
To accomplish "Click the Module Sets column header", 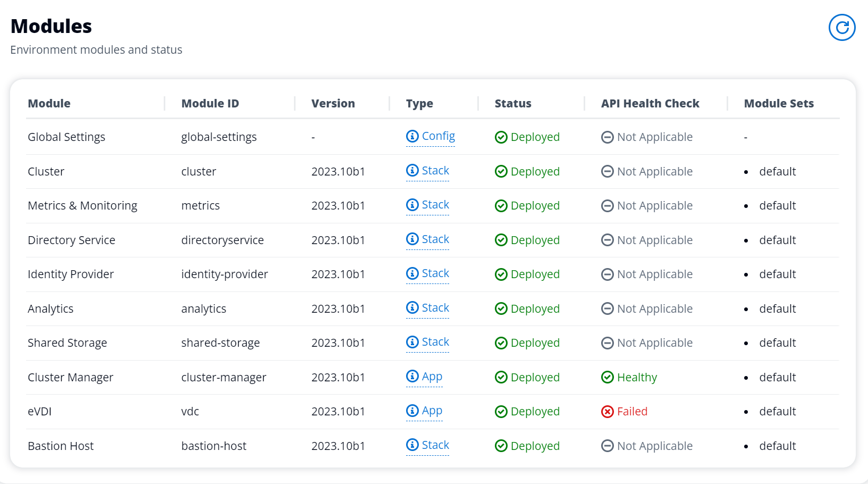I will [x=779, y=103].
